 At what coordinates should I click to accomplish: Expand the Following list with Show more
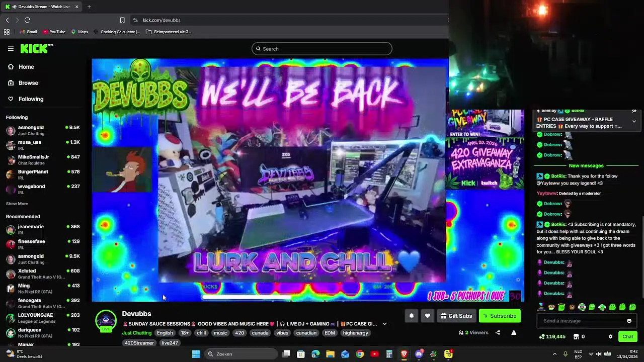tap(17, 204)
